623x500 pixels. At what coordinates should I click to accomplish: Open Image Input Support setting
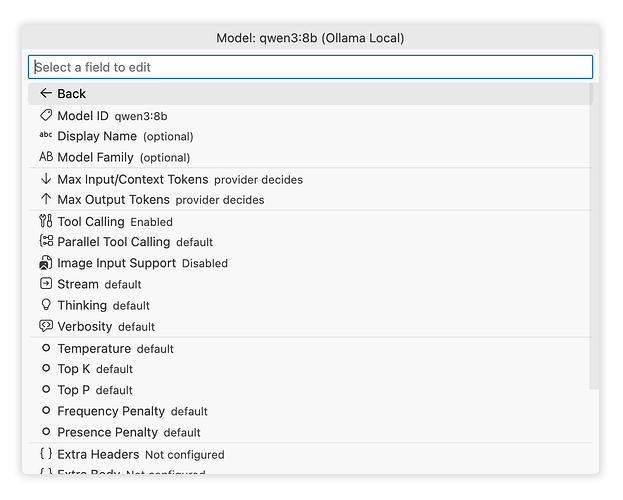(x=310, y=263)
